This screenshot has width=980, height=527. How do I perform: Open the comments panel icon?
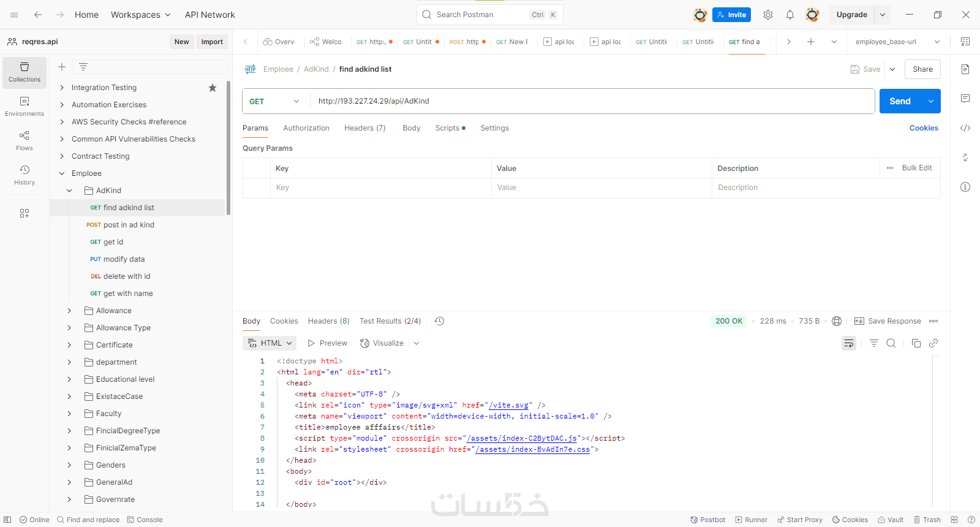[x=965, y=99]
